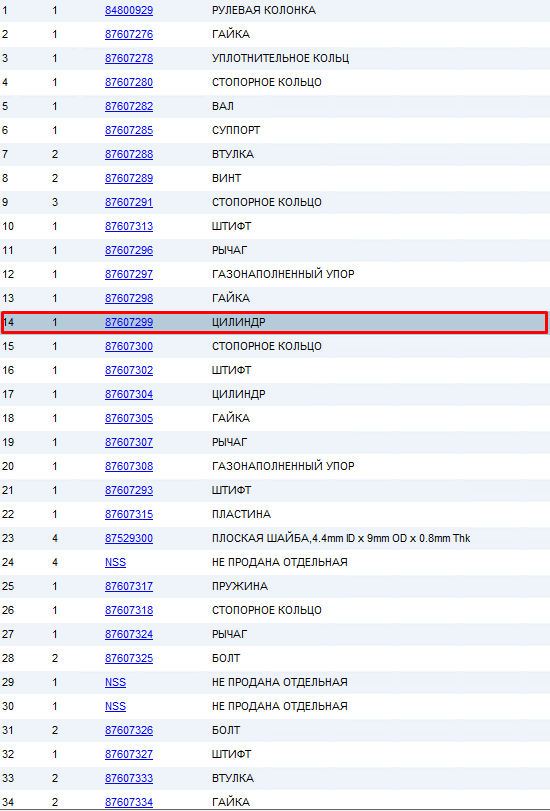Open part 87607317 ПРУЖИНА
Viewport: 550px width, 811px height.
click(x=129, y=586)
